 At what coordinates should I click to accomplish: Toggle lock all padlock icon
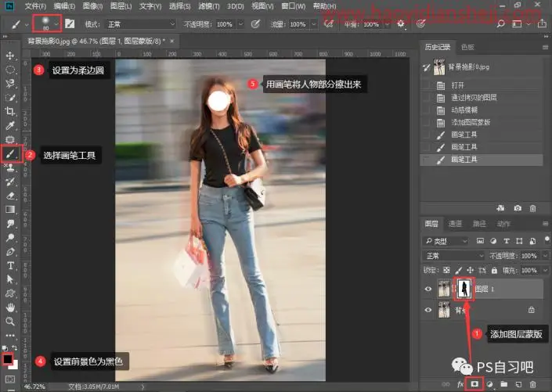pyautogui.click(x=494, y=270)
